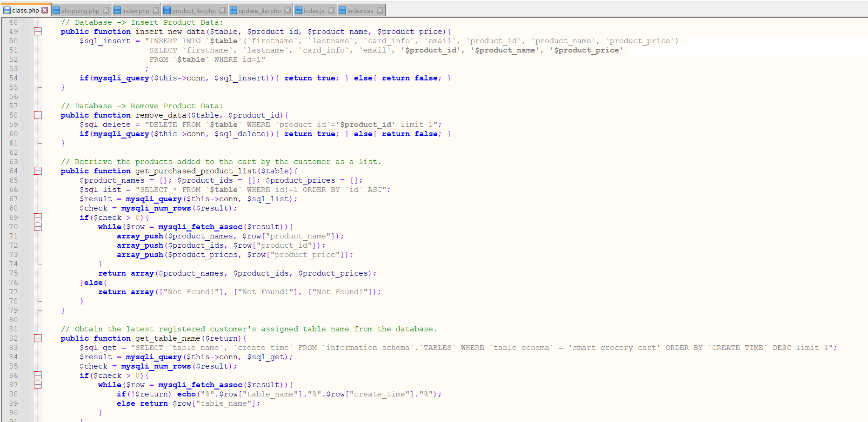
Task: Click the red close icon on class.php tab
Action: pyautogui.click(x=45, y=9)
